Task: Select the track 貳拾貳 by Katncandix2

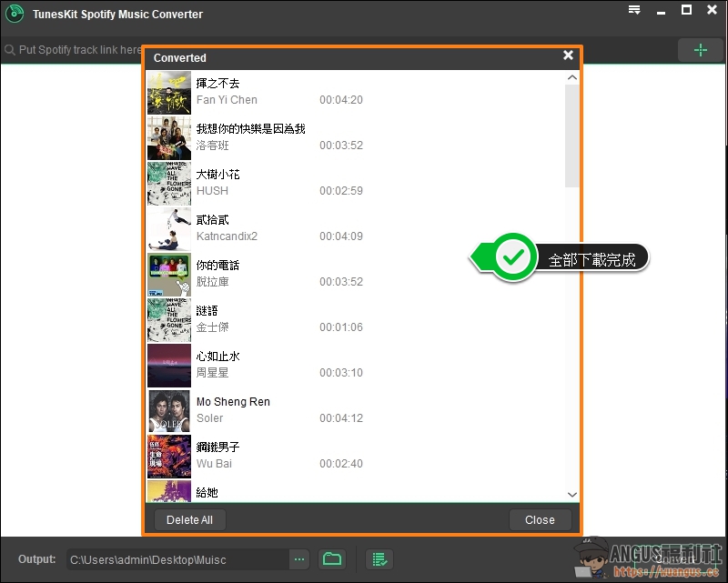Action: click(273, 228)
